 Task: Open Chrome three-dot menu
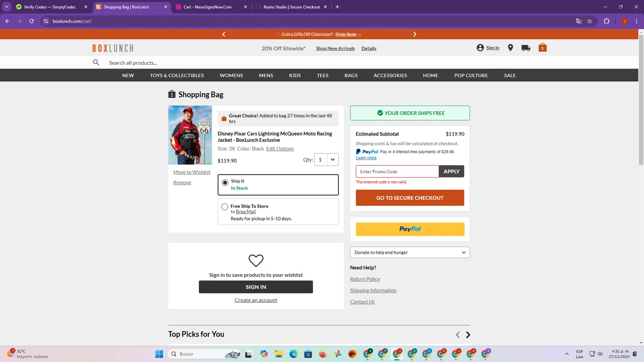click(637, 21)
